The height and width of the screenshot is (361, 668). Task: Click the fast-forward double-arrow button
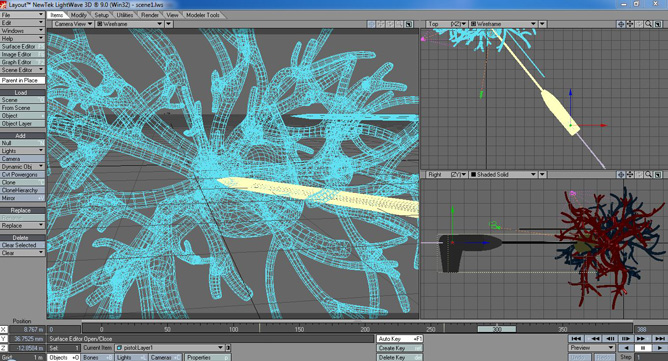(x=642, y=338)
